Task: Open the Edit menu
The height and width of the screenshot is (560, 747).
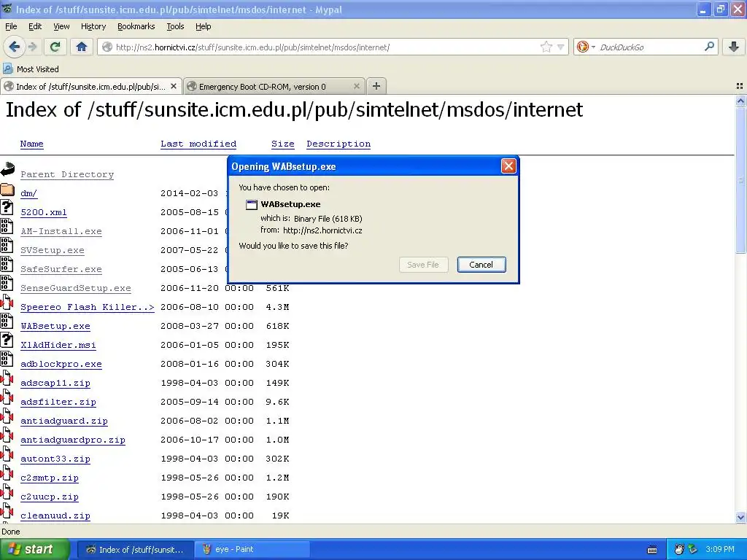Action: [x=35, y=26]
